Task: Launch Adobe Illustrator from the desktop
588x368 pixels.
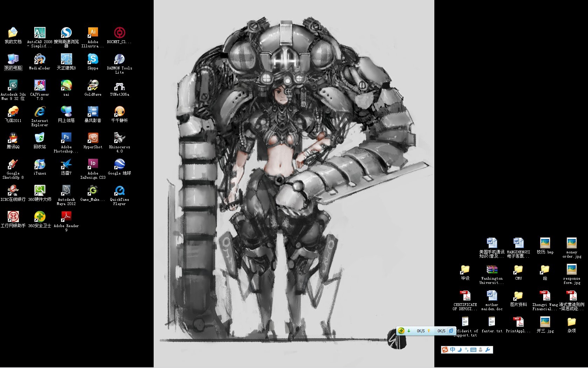Action: pos(93,37)
